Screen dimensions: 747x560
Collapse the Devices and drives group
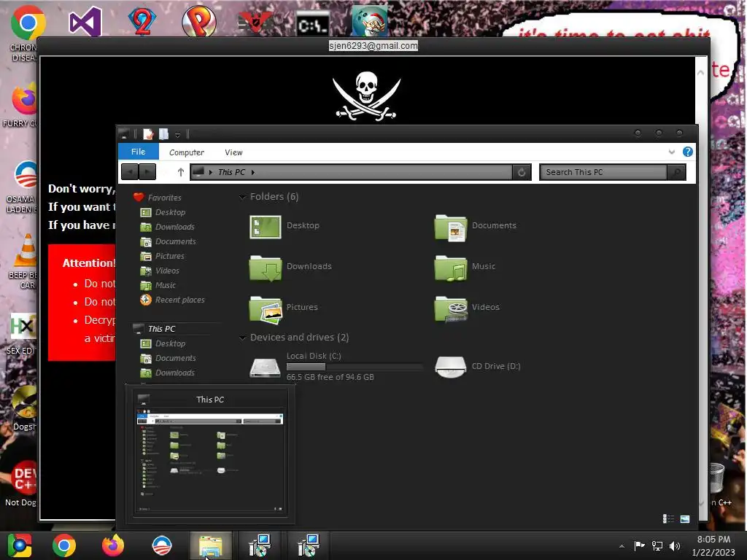242,338
